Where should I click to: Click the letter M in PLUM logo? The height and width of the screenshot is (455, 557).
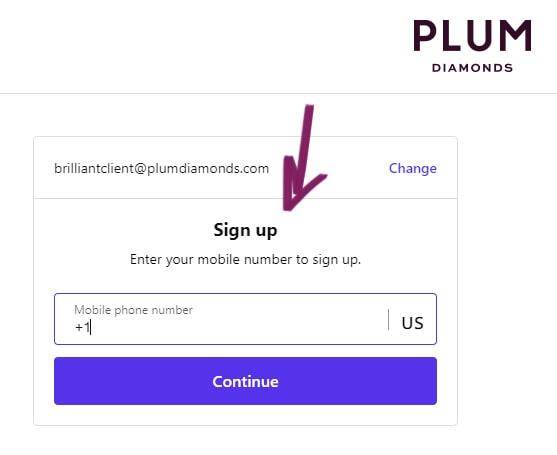click(x=515, y=36)
